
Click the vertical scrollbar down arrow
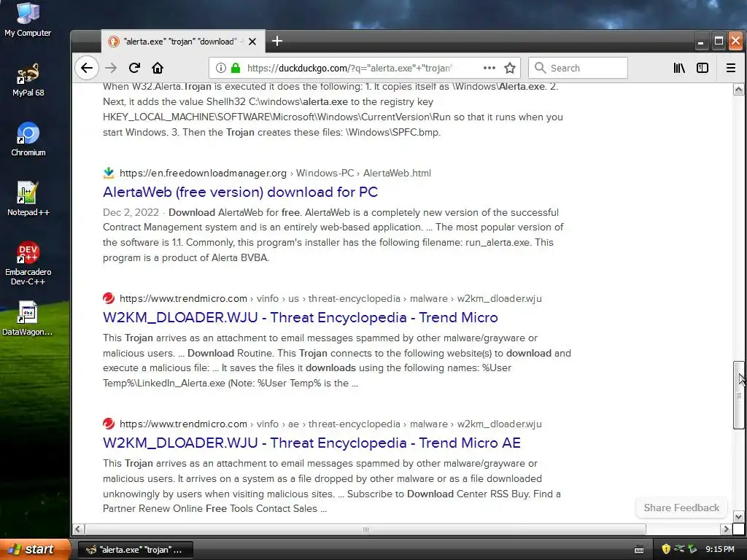click(x=738, y=517)
